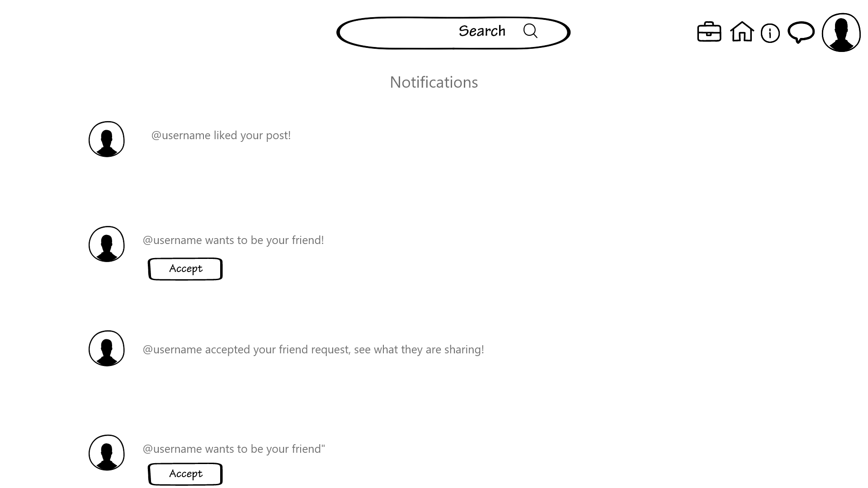Click fourth notification user avatar
This screenshot has height=488, width=868.
[x=106, y=452]
